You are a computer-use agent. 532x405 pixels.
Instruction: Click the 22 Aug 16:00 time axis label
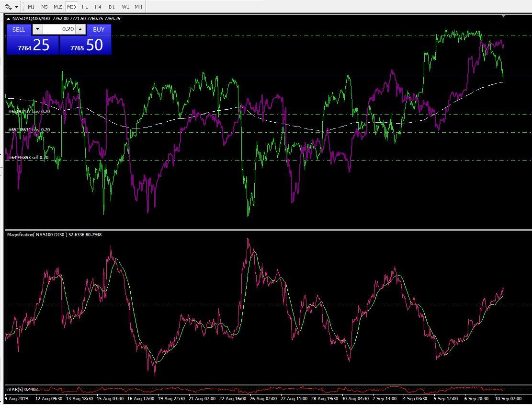click(x=233, y=399)
